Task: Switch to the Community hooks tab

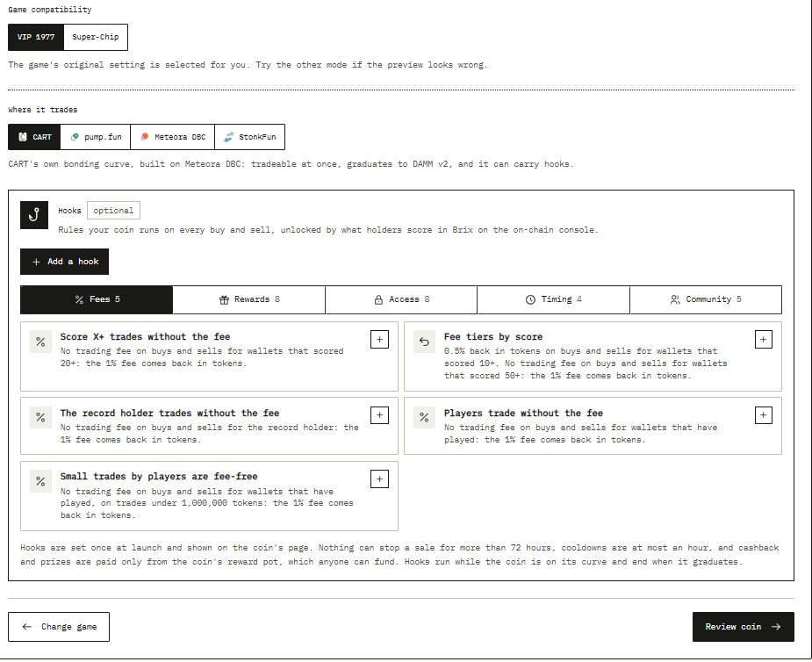Action: pos(706,299)
